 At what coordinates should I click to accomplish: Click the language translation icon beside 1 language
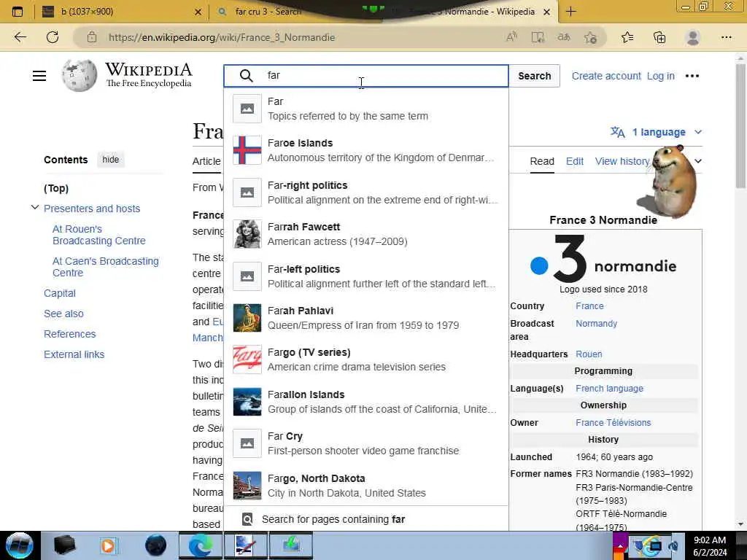tap(618, 132)
